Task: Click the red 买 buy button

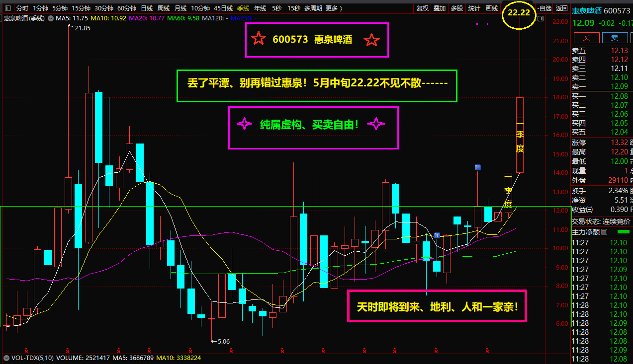Action: click(x=586, y=38)
